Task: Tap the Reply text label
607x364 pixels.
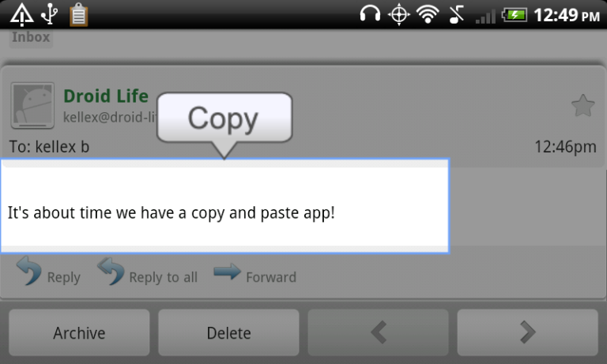Action: [x=64, y=277]
